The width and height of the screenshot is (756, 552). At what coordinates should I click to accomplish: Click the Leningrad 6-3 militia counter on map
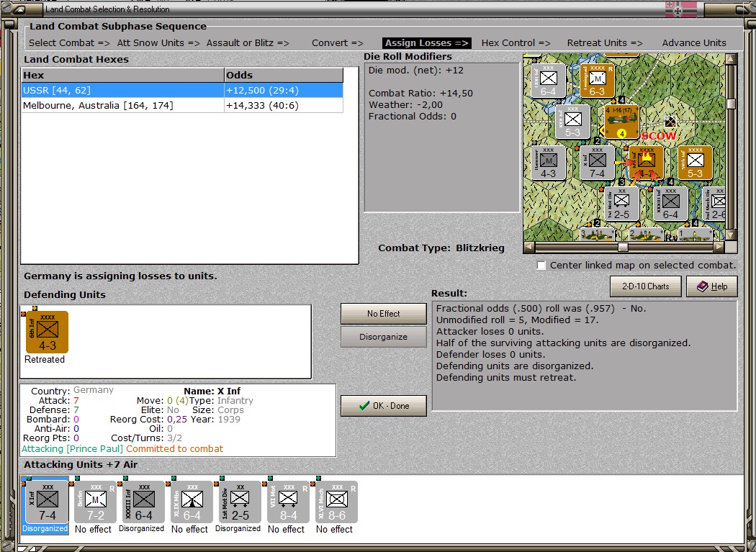click(x=597, y=81)
